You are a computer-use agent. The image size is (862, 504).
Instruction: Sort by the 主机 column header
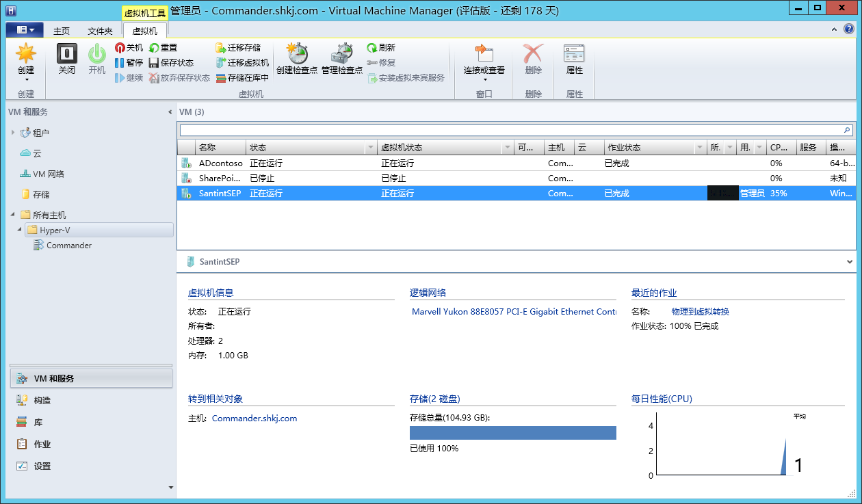[560, 148]
